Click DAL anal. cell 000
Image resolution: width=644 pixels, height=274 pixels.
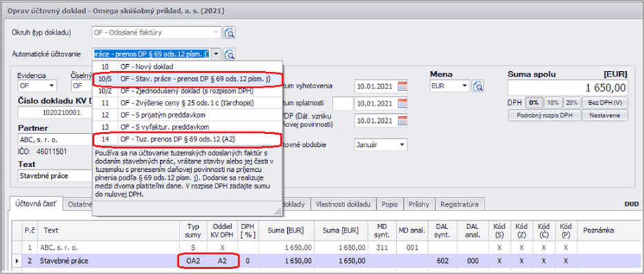(x=472, y=260)
